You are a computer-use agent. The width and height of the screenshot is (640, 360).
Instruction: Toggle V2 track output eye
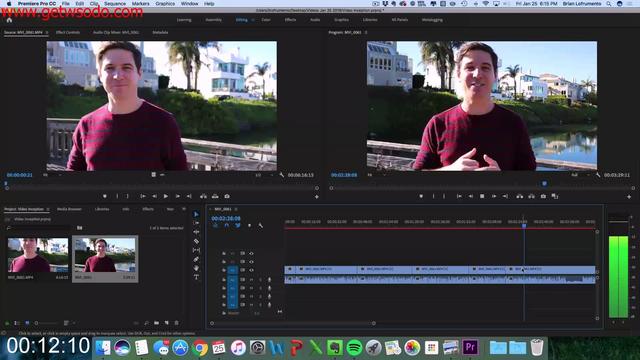pos(251,262)
